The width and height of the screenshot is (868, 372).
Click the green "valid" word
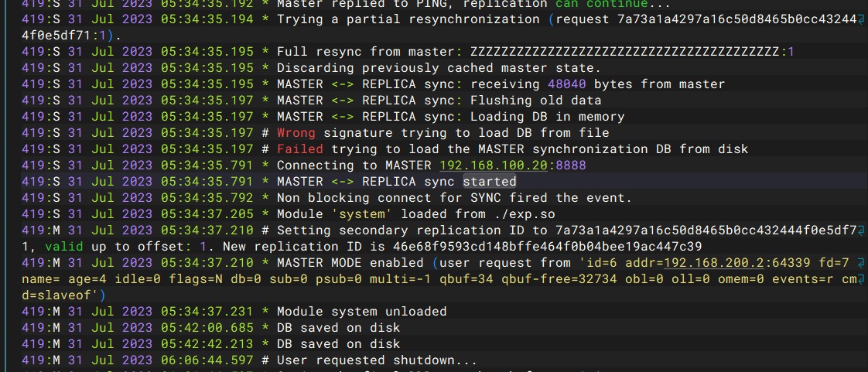[x=63, y=247]
